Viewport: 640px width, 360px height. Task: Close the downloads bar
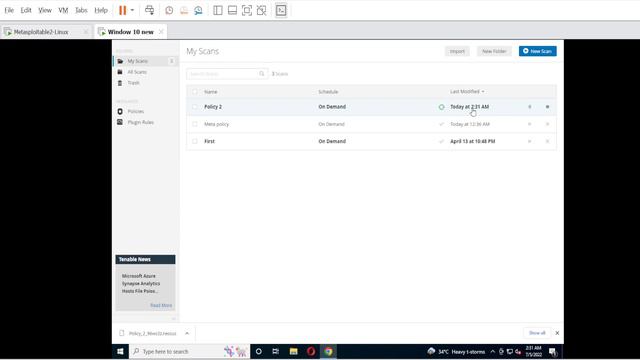[557, 333]
